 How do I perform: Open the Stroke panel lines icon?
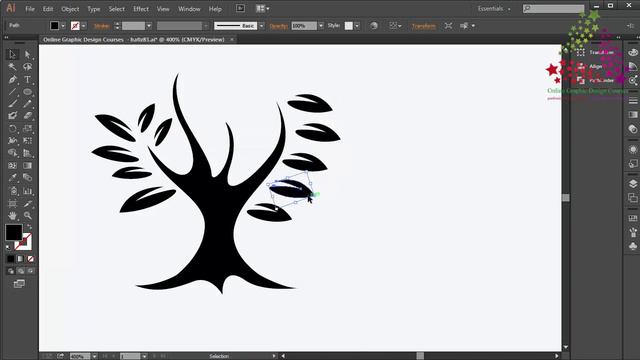click(633, 100)
